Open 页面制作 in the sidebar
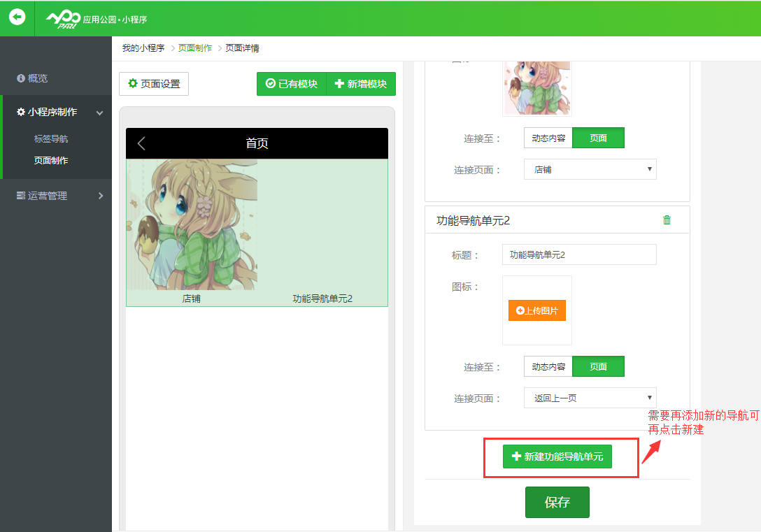Viewport: 761px width, 532px height. click(x=51, y=160)
